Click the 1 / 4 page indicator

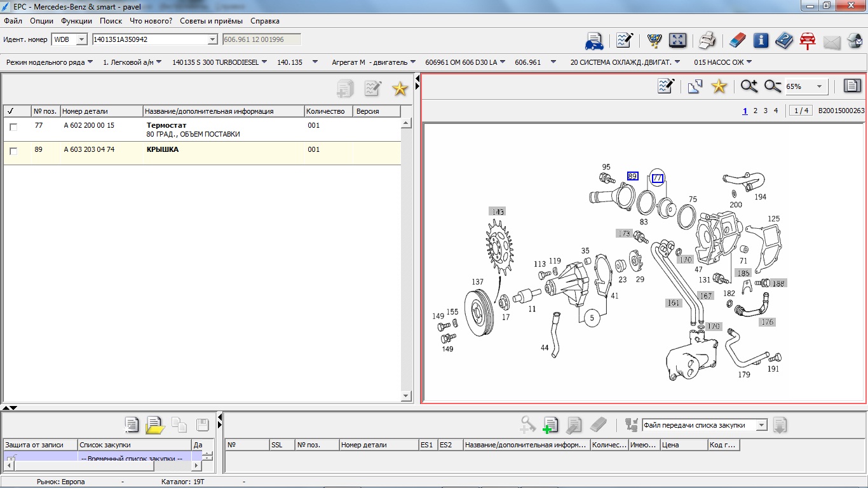click(801, 111)
